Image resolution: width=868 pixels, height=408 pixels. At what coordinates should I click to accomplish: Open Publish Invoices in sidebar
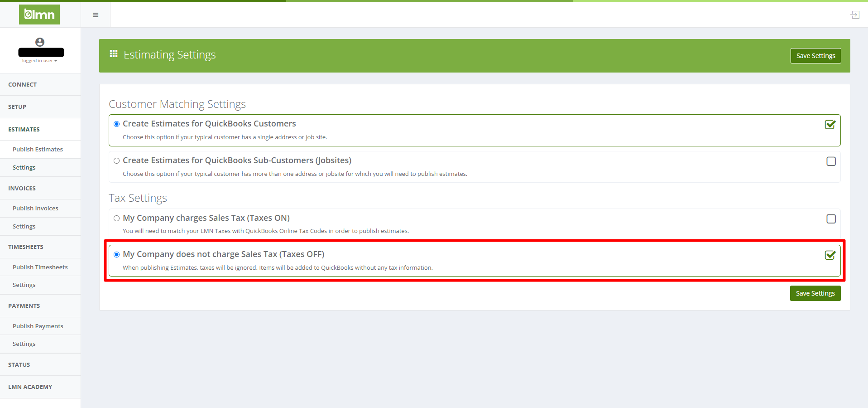[x=35, y=209]
